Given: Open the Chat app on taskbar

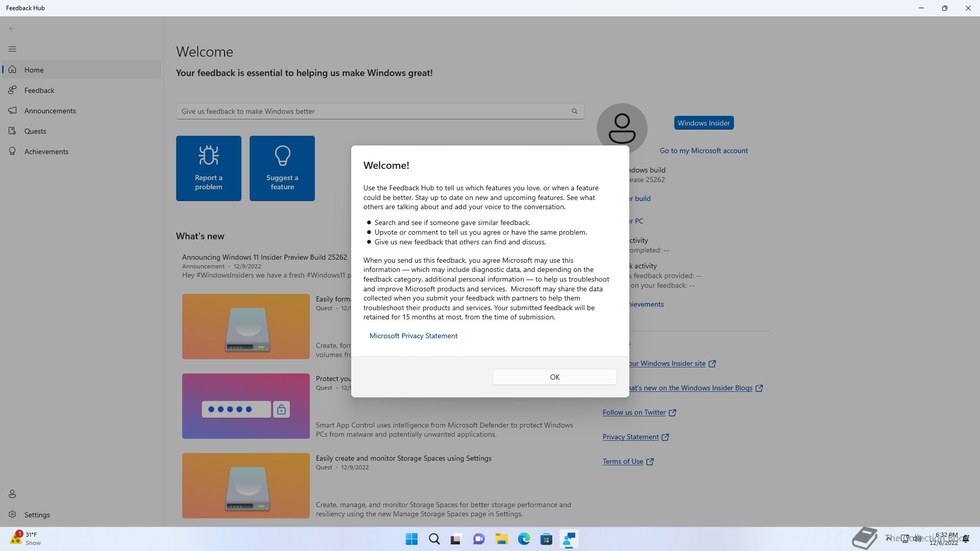Looking at the screenshot, I should pos(479,539).
